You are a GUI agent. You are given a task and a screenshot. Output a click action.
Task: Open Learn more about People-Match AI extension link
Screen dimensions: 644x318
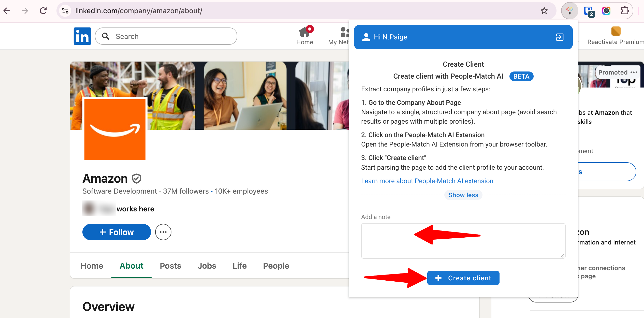click(x=427, y=181)
